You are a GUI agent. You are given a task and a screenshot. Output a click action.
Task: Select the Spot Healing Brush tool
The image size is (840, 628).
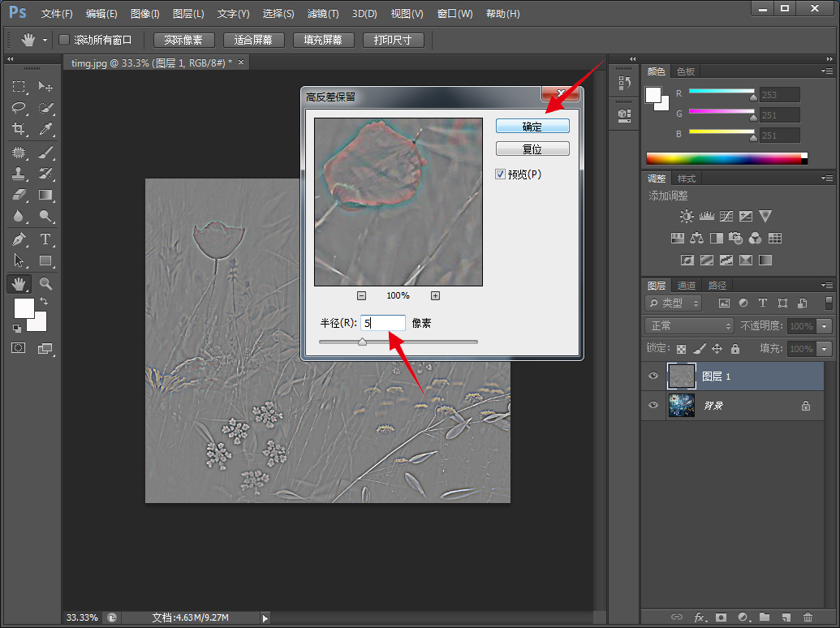(x=19, y=153)
